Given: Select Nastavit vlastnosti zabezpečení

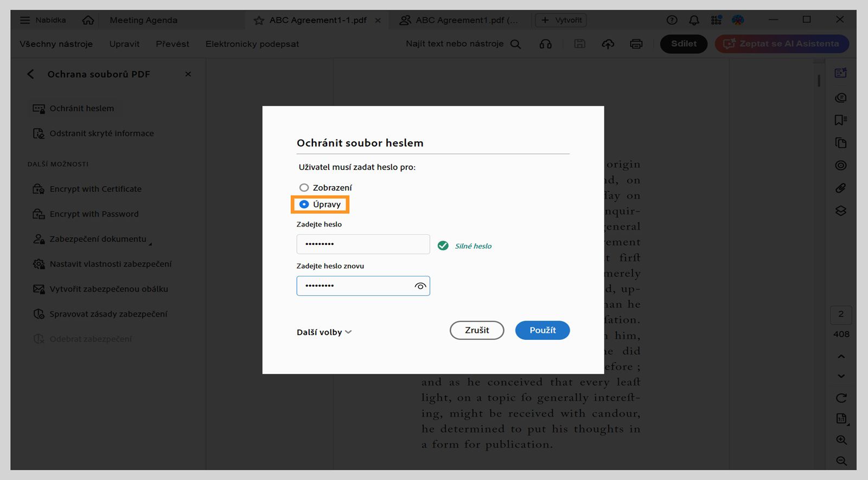Looking at the screenshot, I should coord(102,264).
